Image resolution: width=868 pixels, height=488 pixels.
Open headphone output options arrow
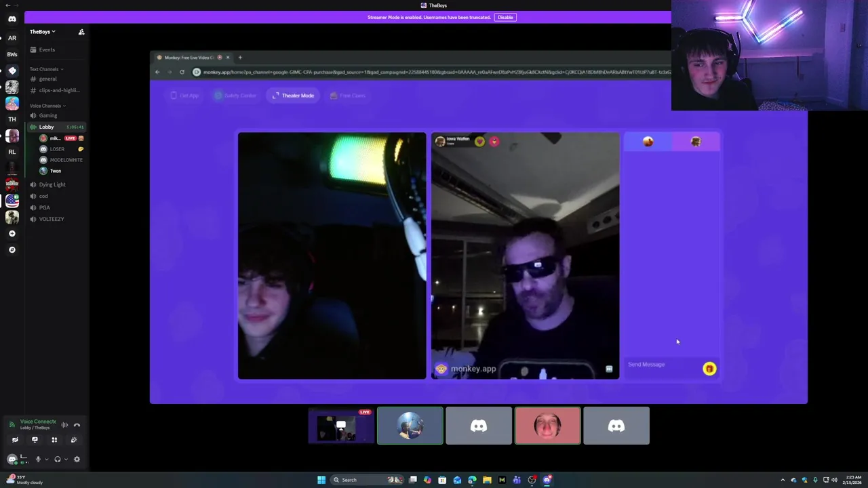tap(66, 460)
